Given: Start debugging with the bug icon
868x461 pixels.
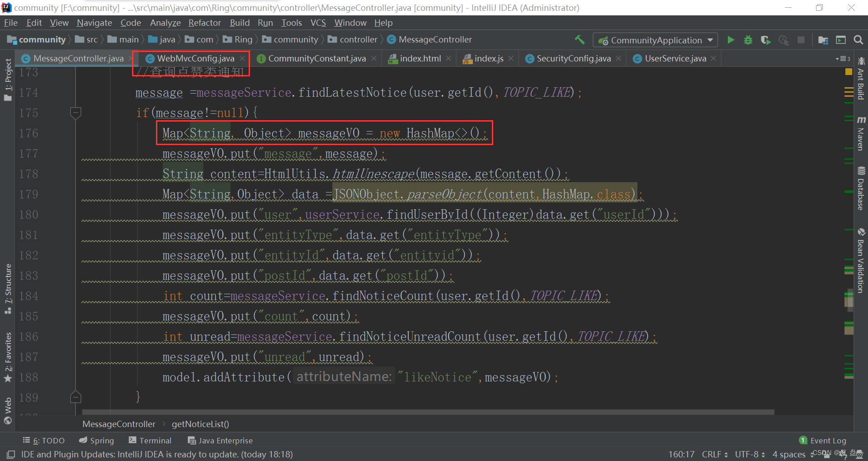Looking at the screenshot, I should click(748, 40).
